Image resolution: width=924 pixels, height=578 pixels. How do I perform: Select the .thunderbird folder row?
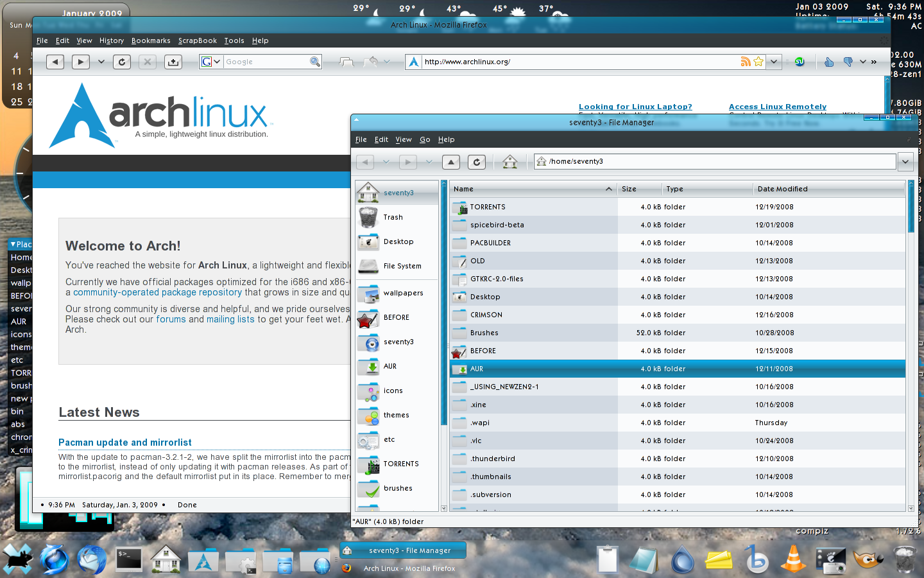click(x=678, y=459)
